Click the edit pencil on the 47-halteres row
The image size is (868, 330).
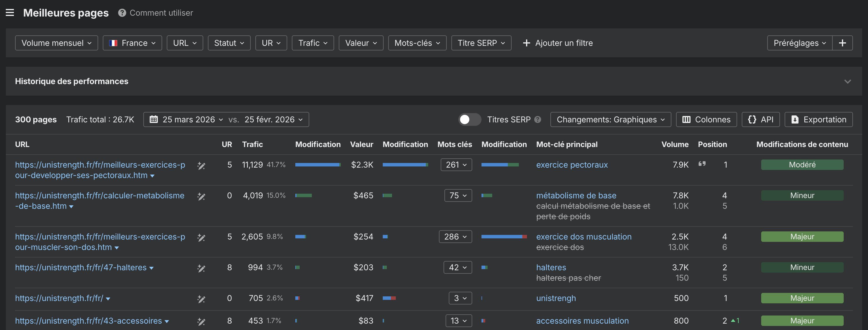coord(201,268)
